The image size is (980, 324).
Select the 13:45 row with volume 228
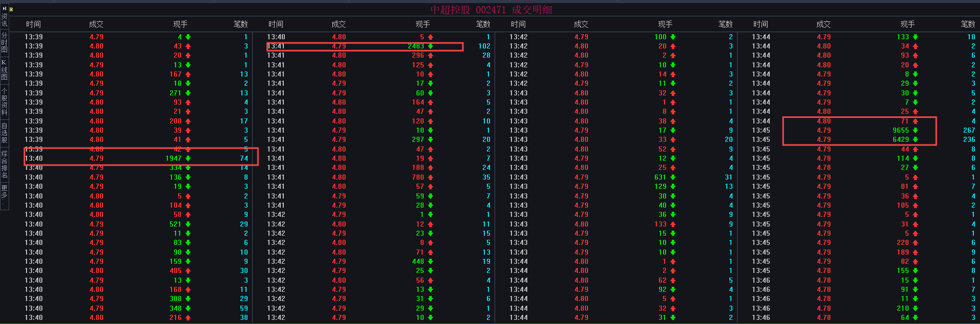click(864, 242)
